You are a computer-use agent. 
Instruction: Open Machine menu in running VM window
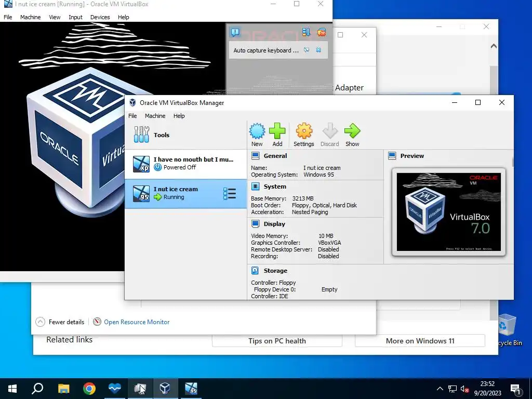[x=31, y=17]
